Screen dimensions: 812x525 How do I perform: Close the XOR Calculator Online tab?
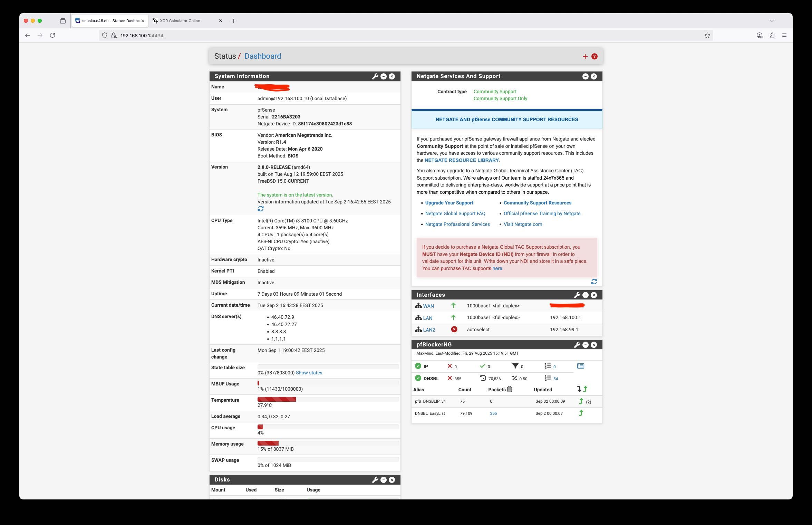point(221,21)
